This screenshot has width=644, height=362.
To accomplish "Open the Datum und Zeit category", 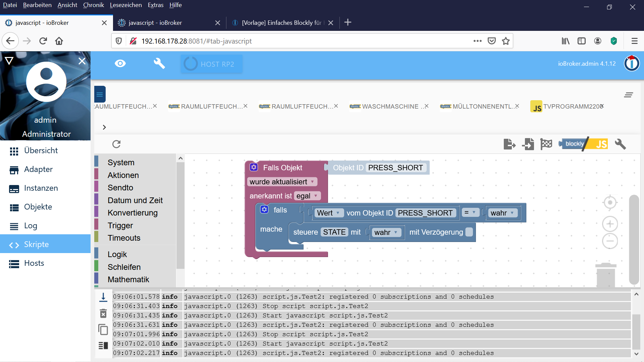I will point(135,200).
